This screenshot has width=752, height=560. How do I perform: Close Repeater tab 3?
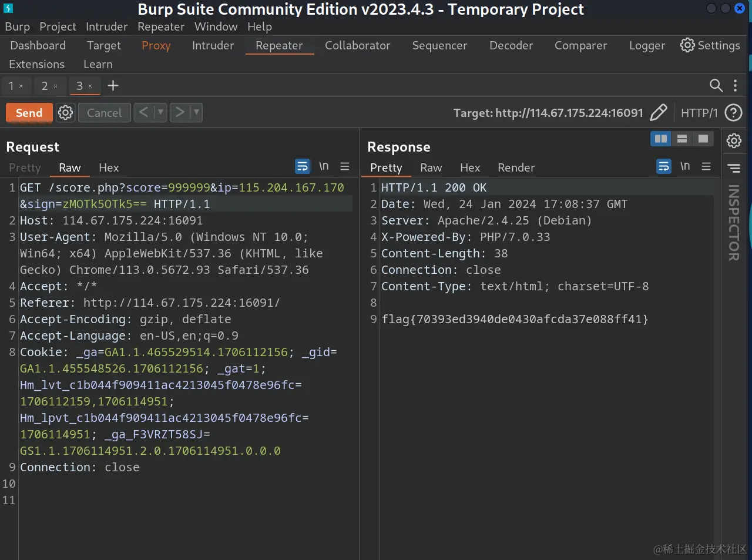pos(90,86)
